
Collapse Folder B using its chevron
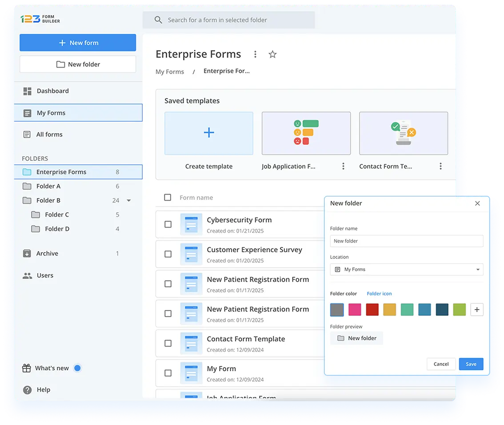point(129,200)
